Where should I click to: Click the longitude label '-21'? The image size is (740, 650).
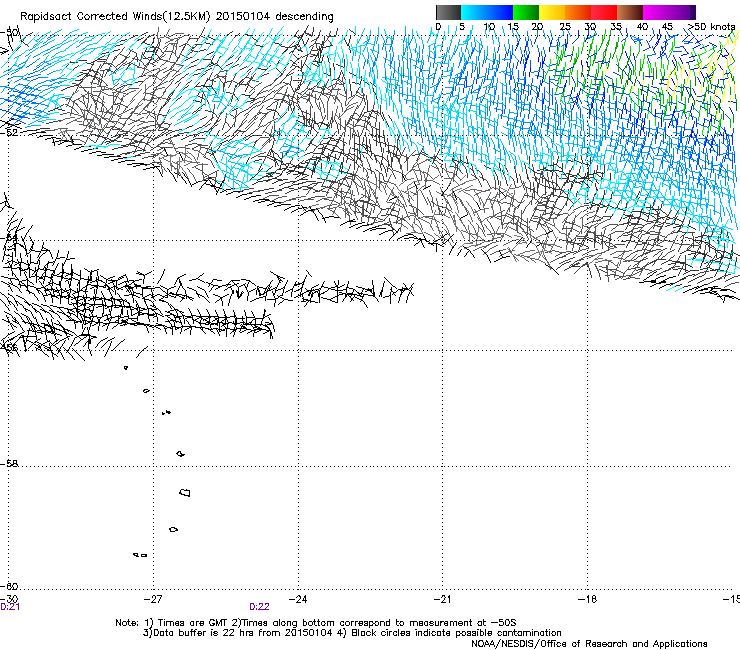[442, 599]
